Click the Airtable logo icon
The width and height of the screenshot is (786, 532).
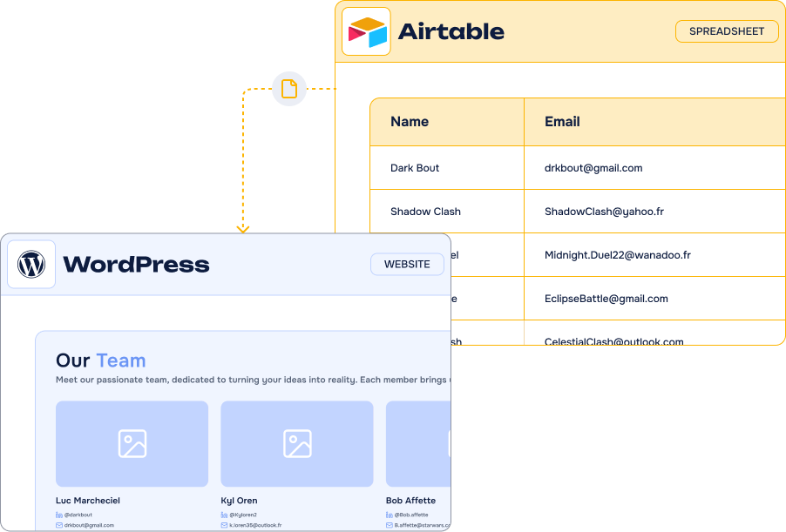[x=367, y=31]
